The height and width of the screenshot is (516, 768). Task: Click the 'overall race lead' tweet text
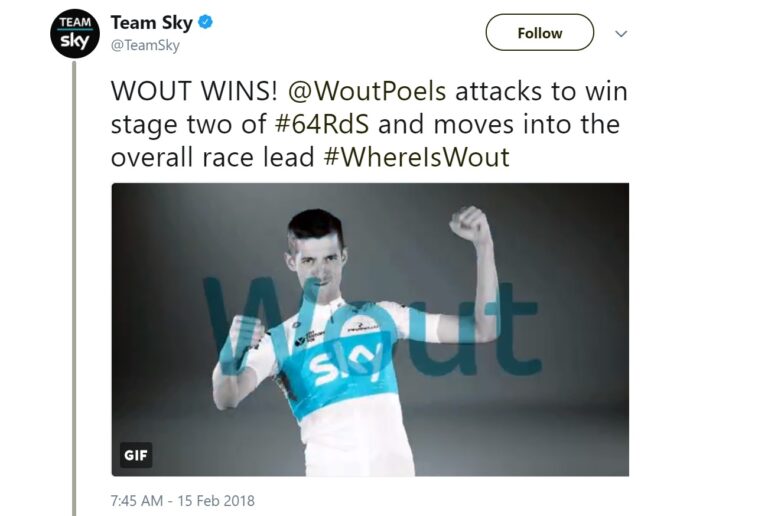point(212,157)
